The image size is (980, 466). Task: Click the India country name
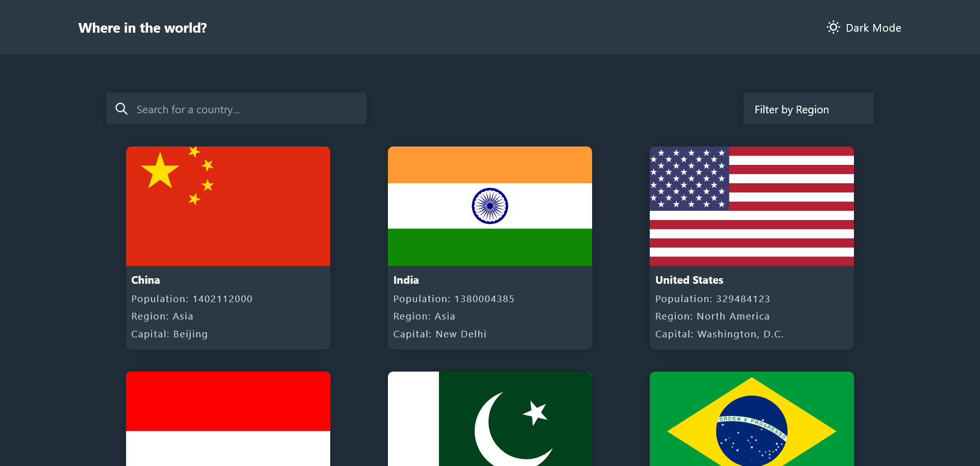tap(406, 280)
